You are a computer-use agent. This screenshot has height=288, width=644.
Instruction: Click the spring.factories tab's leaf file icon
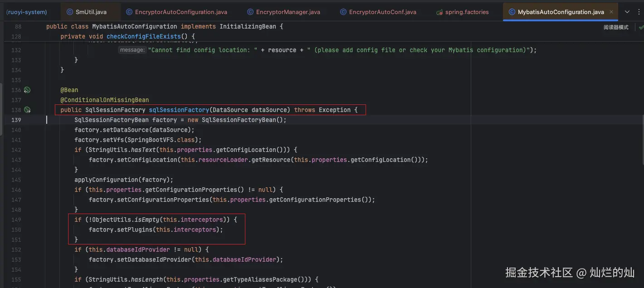pyautogui.click(x=439, y=12)
